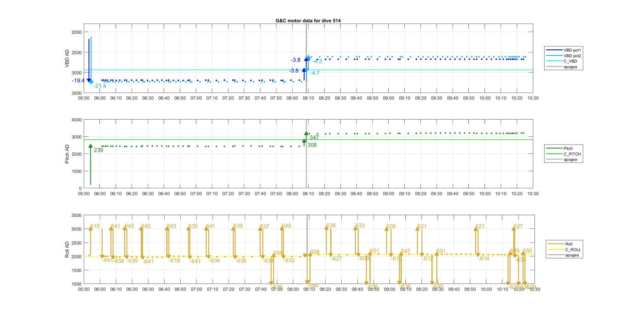The width and height of the screenshot is (644, 319).
Task: Click the '347' pitch annotation
Action: tap(314, 138)
